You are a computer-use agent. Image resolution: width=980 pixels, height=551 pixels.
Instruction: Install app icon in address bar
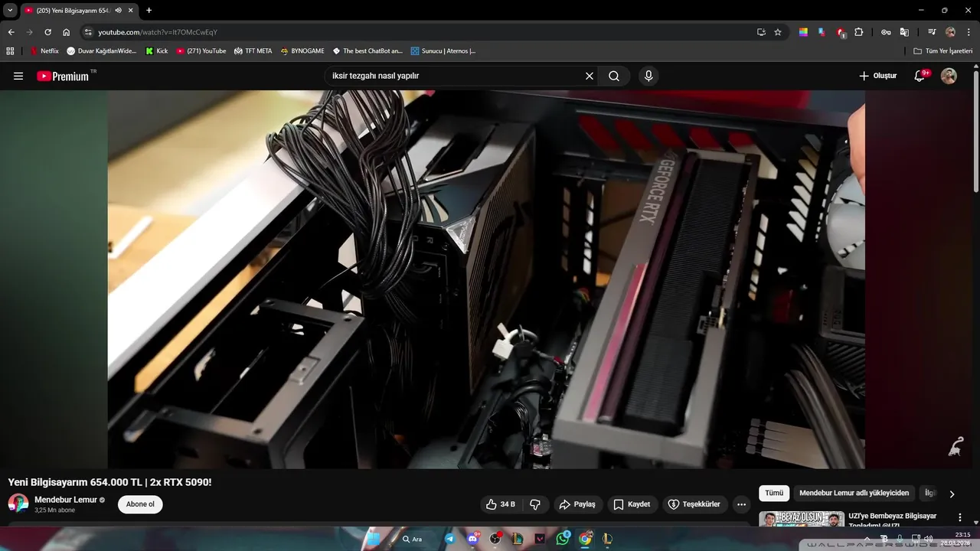(761, 32)
